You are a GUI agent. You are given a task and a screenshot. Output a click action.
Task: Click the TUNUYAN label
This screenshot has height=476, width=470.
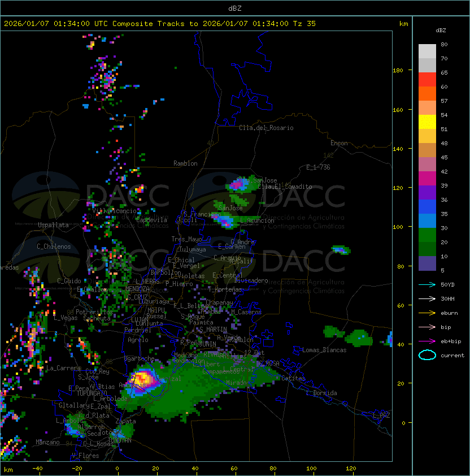coord(120,440)
